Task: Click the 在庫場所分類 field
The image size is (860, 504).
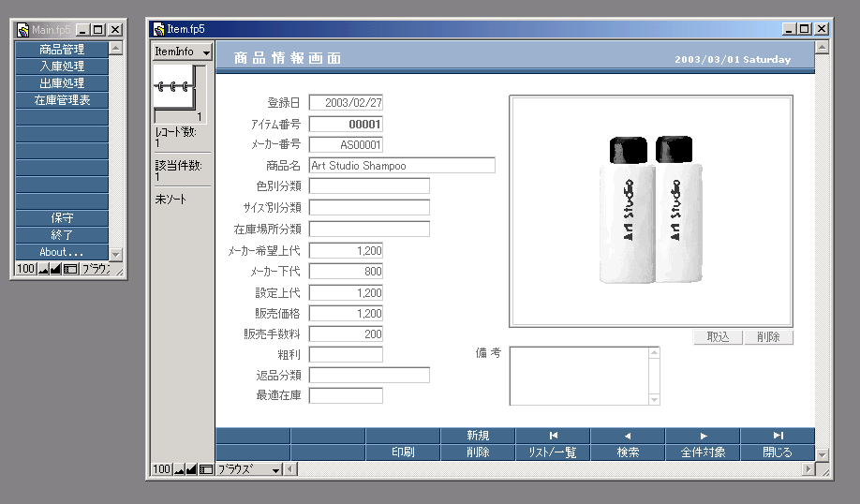Action: 369,230
